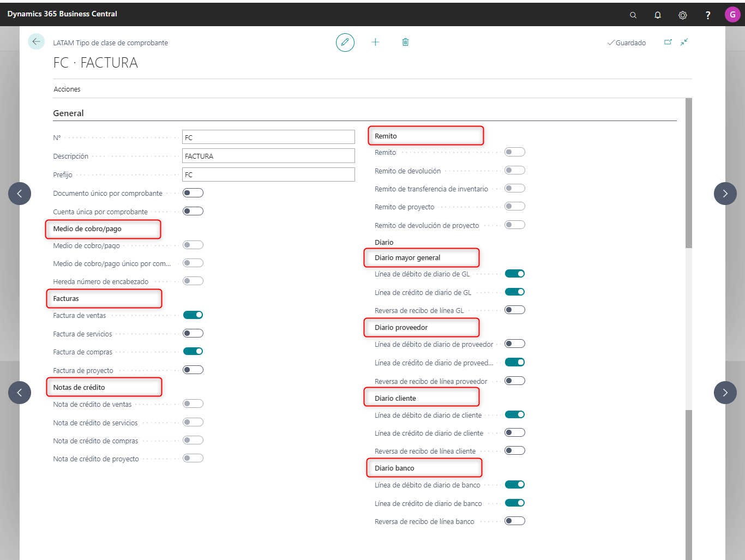Viewport: 745px width, 560px height.
Task: Click the Nota de crédito de ventas toggle
Action: tap(193, 404)
